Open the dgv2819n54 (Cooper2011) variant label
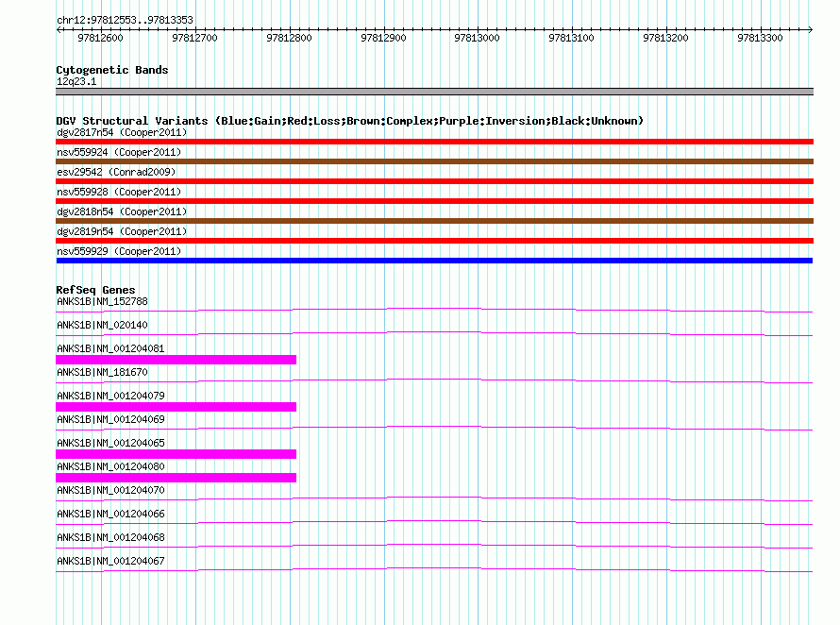 [122, 231]
